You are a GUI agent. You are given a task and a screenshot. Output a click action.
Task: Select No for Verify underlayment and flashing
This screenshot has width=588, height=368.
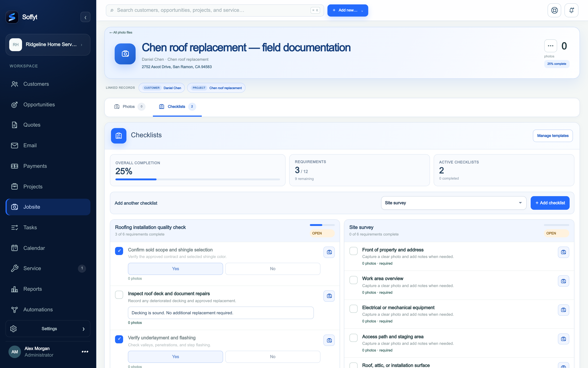(x=273, y=357)
